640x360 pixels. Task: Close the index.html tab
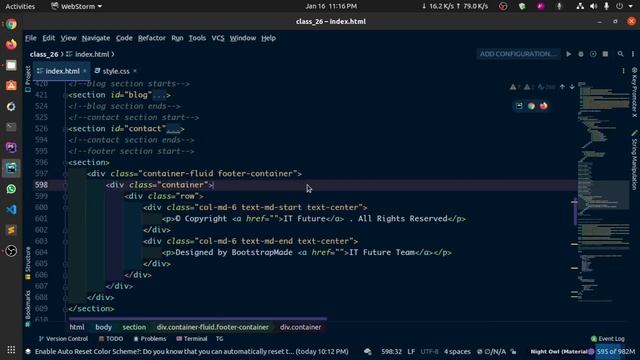85,71
